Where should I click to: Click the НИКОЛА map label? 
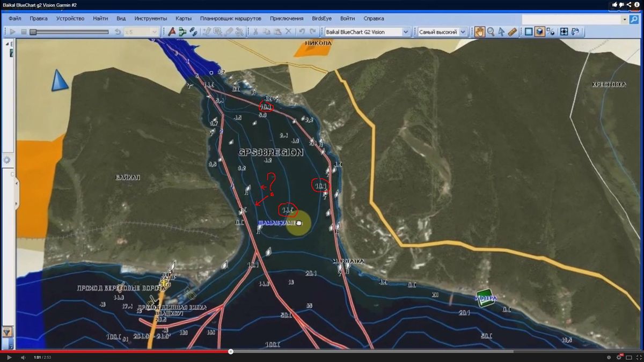pos(319,42)
